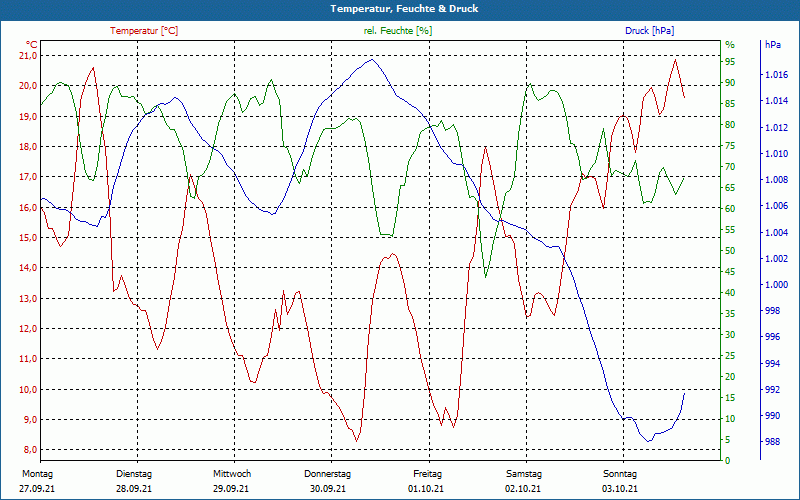Click the '%' unit label on humidity axis
The image size is (800, 500).
[730, 45]
